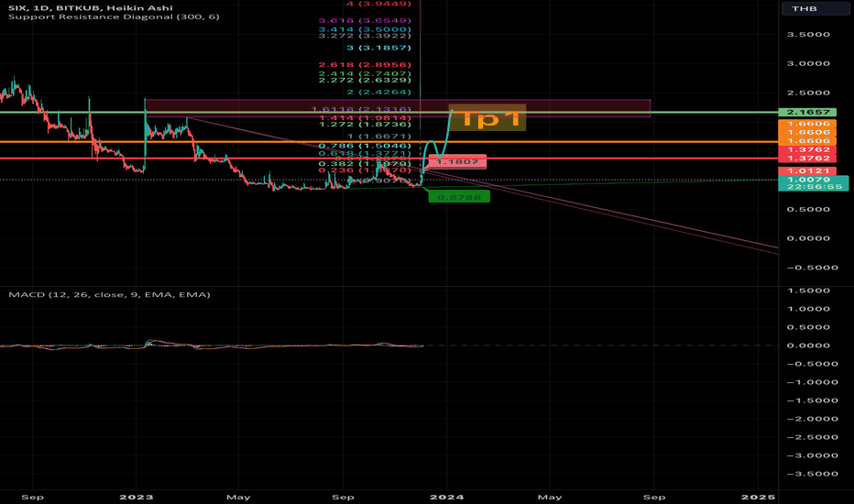
Task: Select the green 0.8788 price callout
Action: 459,197
